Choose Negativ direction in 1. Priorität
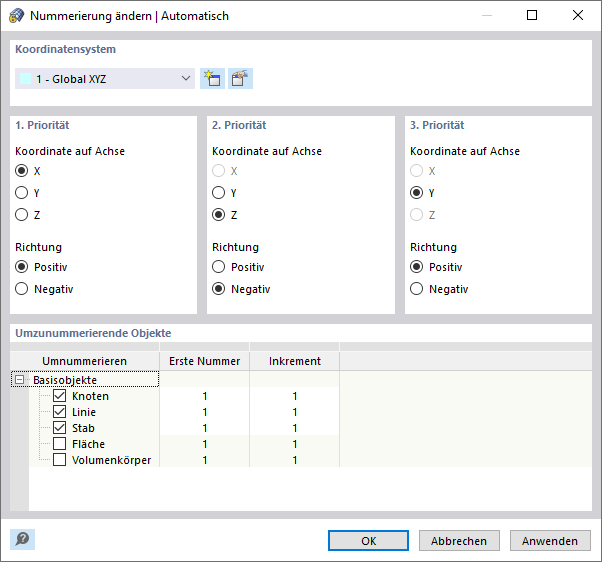 [x=21, y=289]
